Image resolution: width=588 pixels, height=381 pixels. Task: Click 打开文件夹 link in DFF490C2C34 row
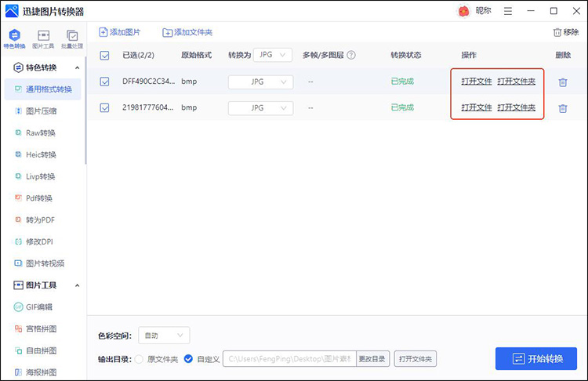click(x=517, y=82)
